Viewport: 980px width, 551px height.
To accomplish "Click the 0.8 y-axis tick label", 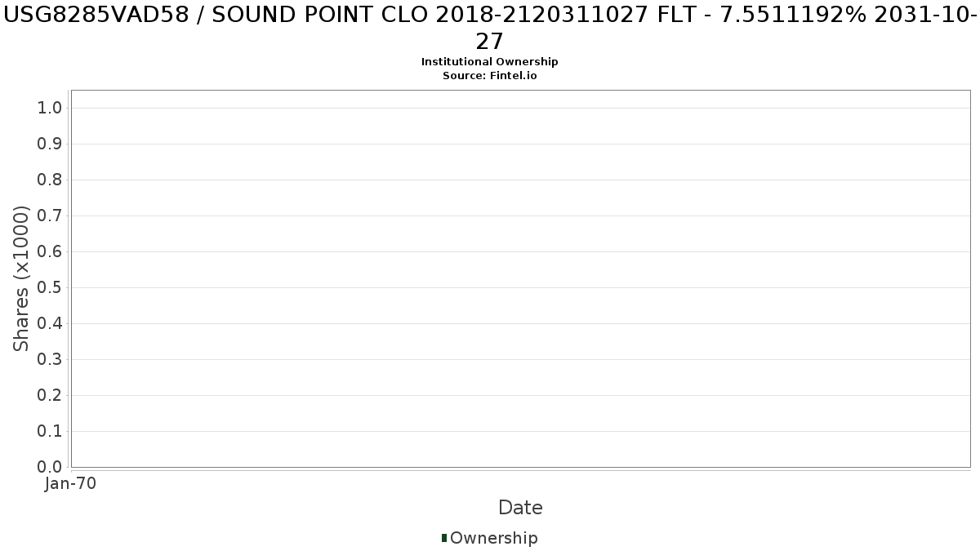I will click(50, 180).
